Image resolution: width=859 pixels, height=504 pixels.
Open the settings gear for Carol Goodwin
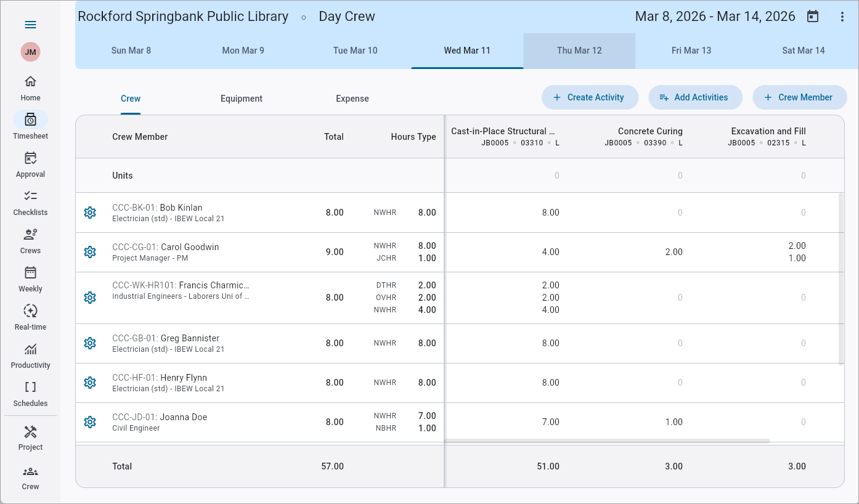pyautogui.click(x=90, y=252)
